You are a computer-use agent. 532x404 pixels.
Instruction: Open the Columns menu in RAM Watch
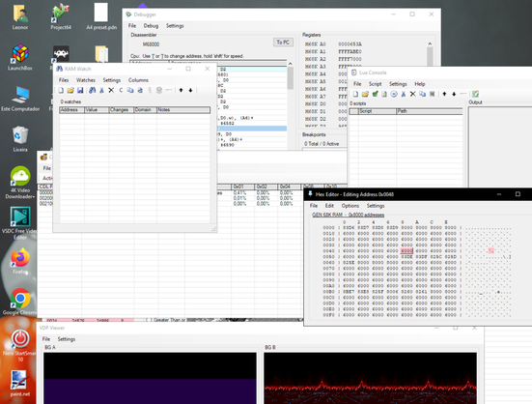(138, 80)
